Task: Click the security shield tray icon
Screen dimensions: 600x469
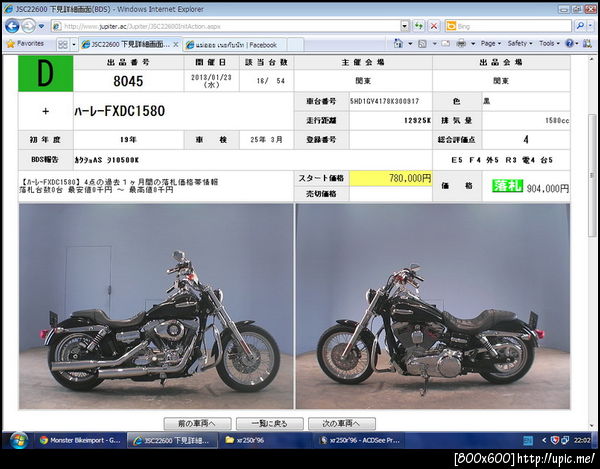Action: 554,441
